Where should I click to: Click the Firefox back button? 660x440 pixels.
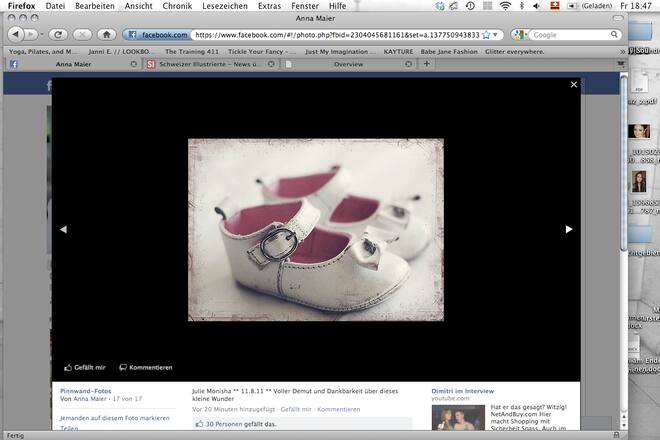[17, 34]
